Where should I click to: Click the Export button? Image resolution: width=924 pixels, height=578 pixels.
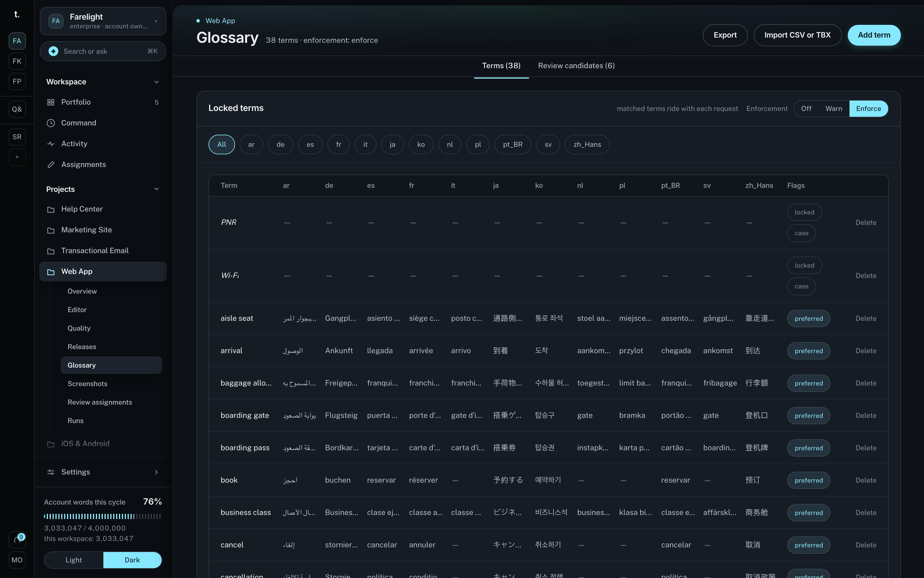tap(725, 35)
